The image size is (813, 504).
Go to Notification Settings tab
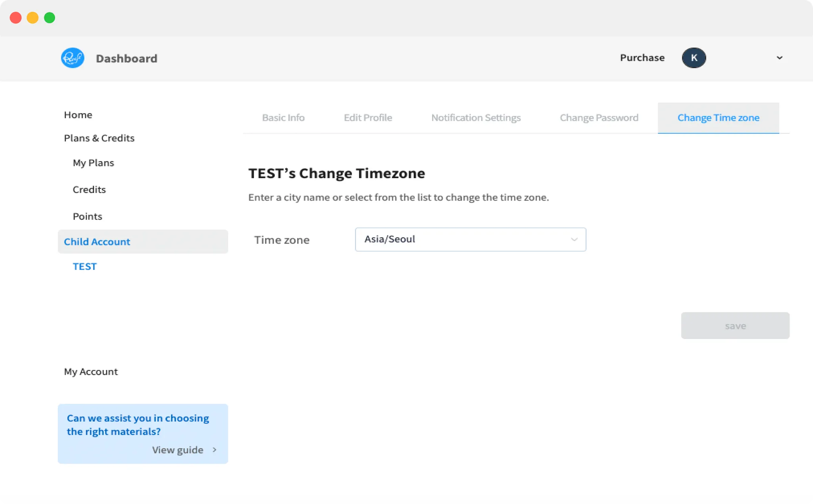[476, 118]
